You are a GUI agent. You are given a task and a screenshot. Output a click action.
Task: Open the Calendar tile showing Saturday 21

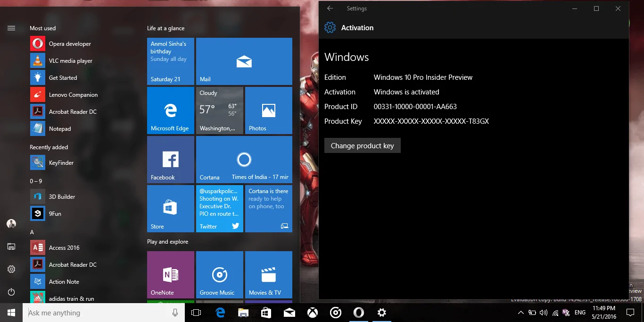point(171,61)
